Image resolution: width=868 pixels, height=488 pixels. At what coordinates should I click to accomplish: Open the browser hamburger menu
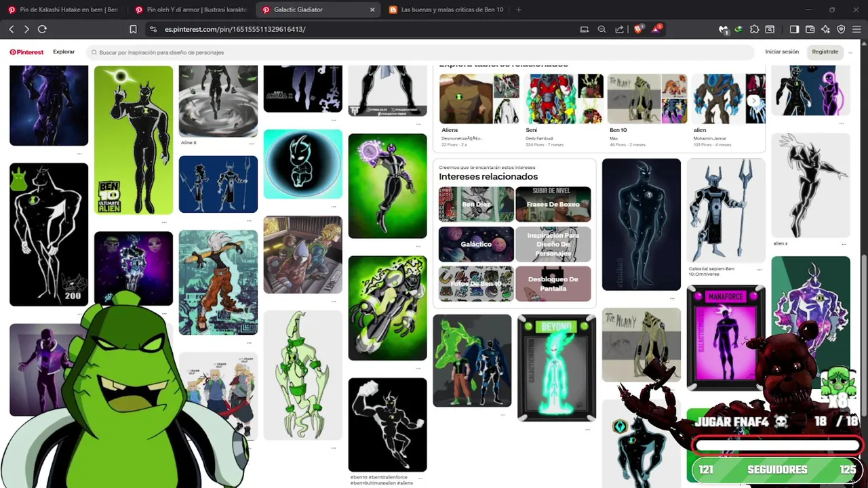856,29
